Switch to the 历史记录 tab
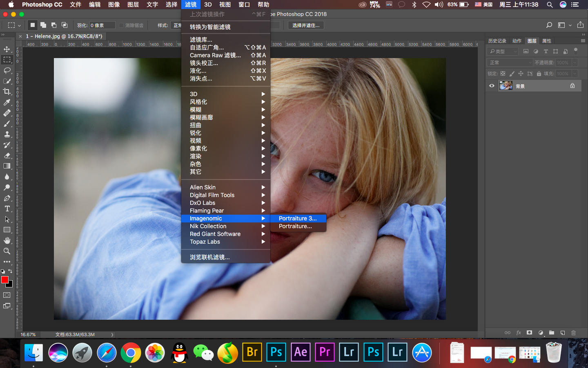This screenshot has width=588, height=368. (497, 41)
